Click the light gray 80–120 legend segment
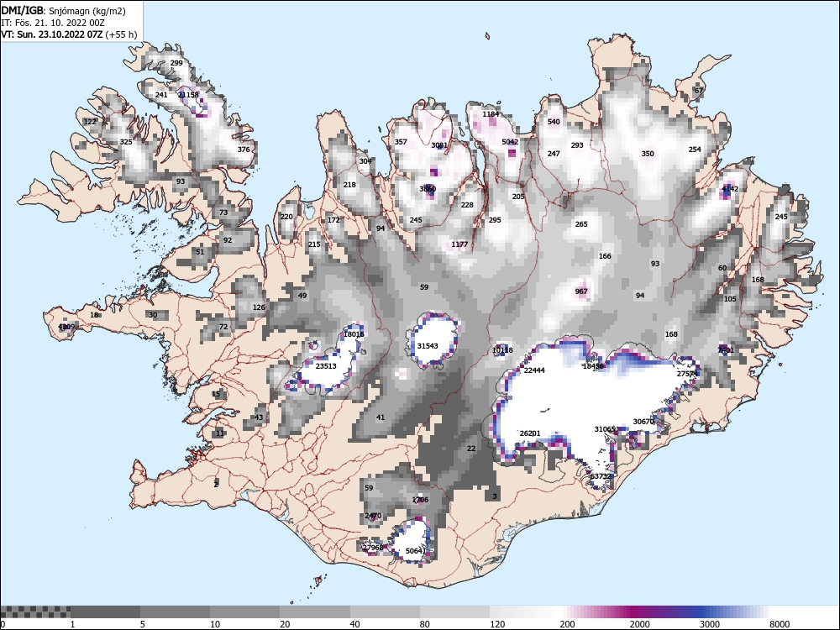This screenshot has width=840, height=630. (x=454, y=612)
